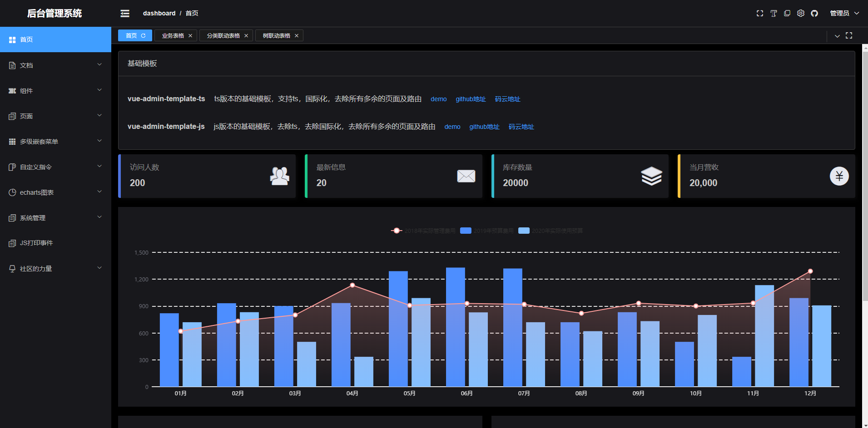Click the font size icon in the header
Screen dimensions: 868x428
click(774, 13)
